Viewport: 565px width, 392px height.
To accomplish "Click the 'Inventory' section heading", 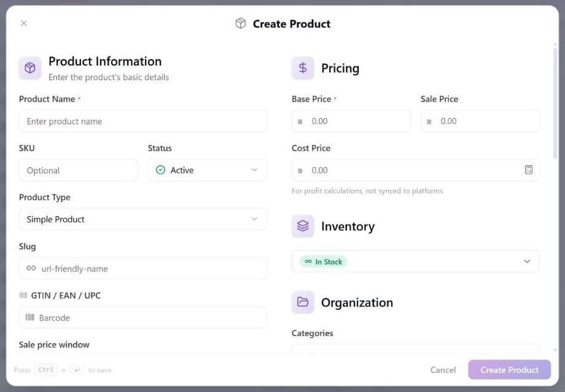I will tap(348, 227).
